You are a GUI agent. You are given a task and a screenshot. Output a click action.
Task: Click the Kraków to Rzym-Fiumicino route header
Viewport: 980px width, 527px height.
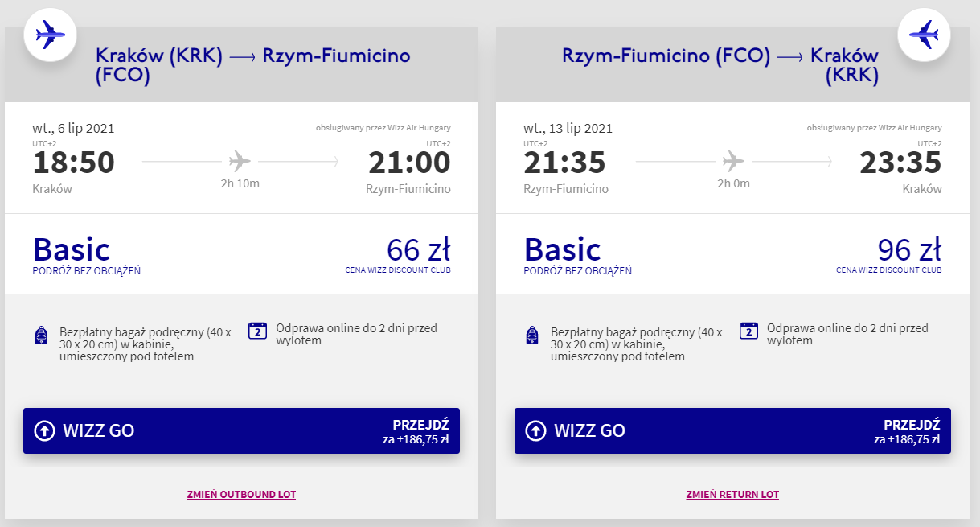[x=252, y=65]
